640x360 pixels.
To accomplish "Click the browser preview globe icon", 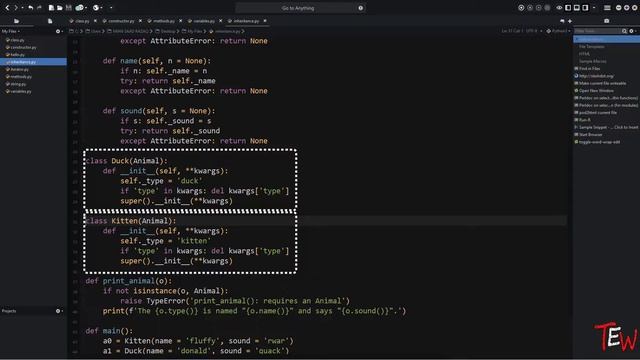I will (96, 8).
